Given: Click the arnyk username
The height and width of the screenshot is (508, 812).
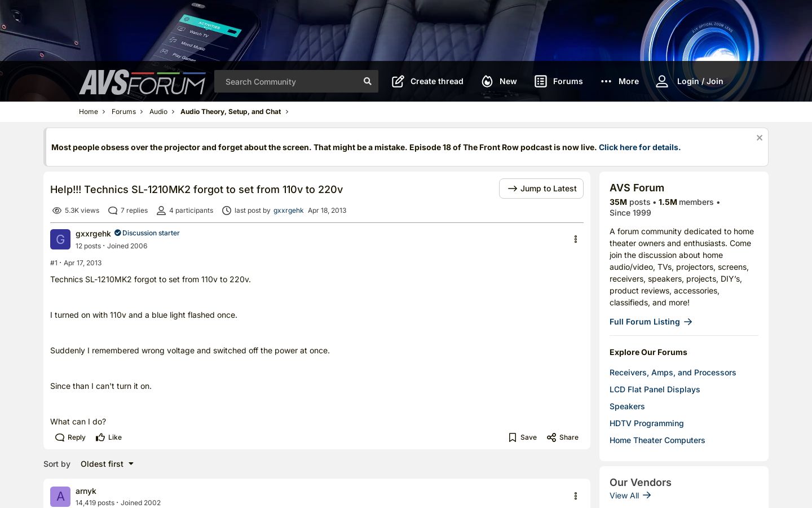Looking at the screenshot, I should point(86,491).
